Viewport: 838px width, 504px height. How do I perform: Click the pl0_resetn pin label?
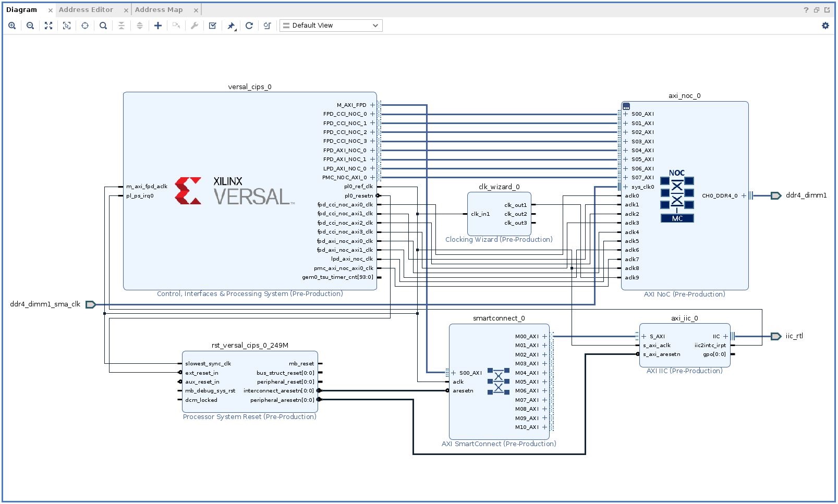[x=359, y=196]
